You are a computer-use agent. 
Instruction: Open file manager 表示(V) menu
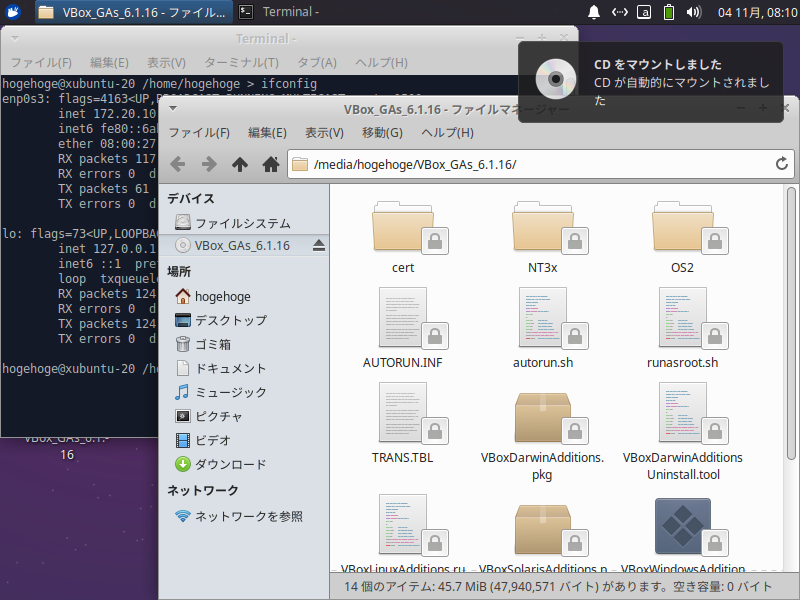click(324, 133)
